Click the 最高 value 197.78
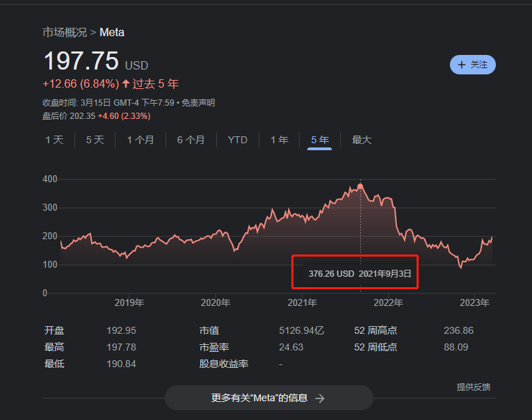532x420 pixels. [x=121, y=347]
